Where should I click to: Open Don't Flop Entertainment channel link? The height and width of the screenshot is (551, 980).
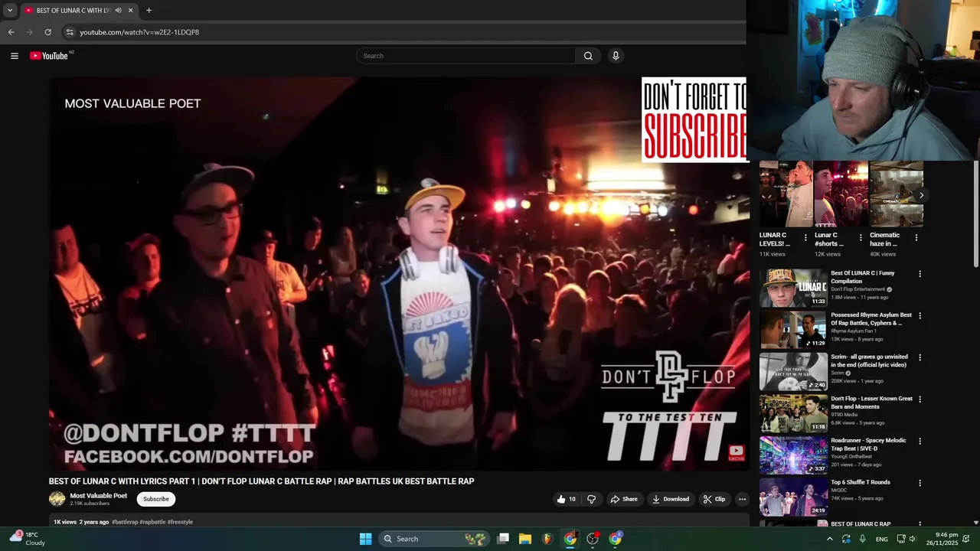click(x=858, y=289)
